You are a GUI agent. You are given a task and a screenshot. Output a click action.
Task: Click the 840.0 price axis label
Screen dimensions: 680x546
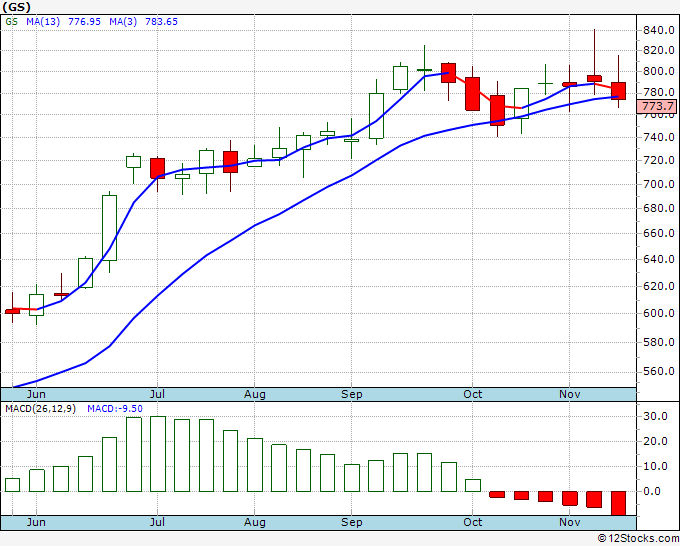click(659, 30)
